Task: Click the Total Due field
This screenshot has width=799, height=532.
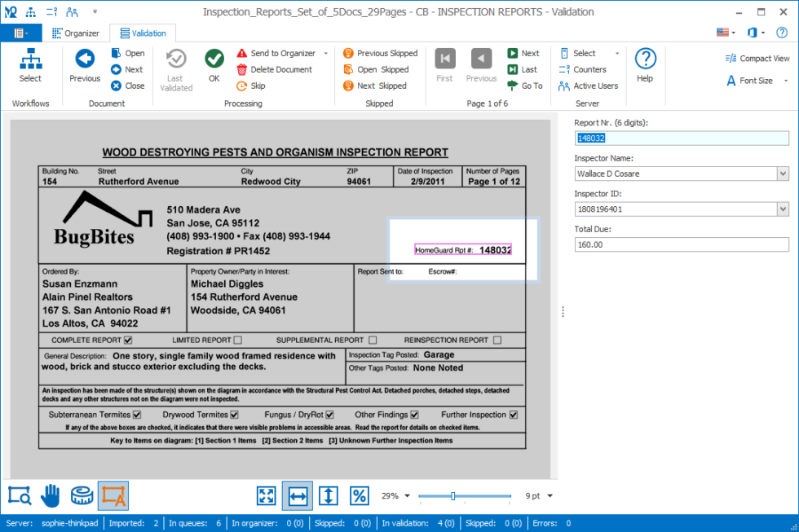Action: 682,245
